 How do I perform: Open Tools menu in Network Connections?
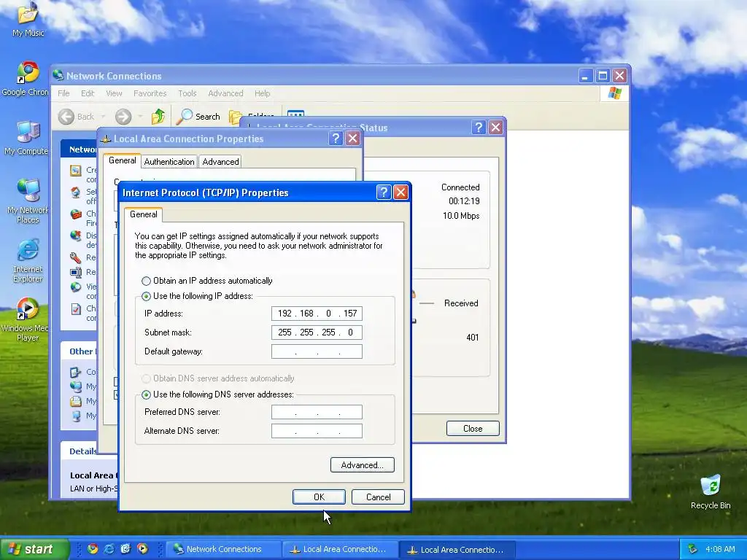(187, 93)
